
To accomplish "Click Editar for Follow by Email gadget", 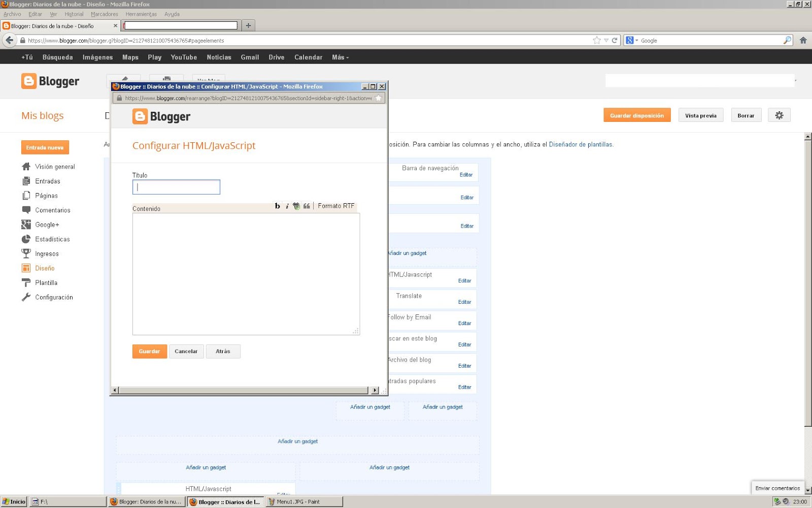I will (x=465, y=323).
